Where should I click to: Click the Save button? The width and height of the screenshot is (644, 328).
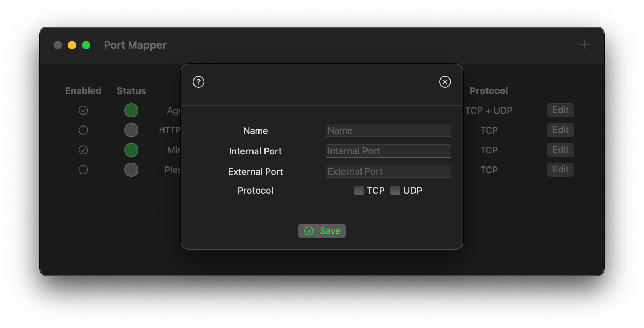[322, 231]
